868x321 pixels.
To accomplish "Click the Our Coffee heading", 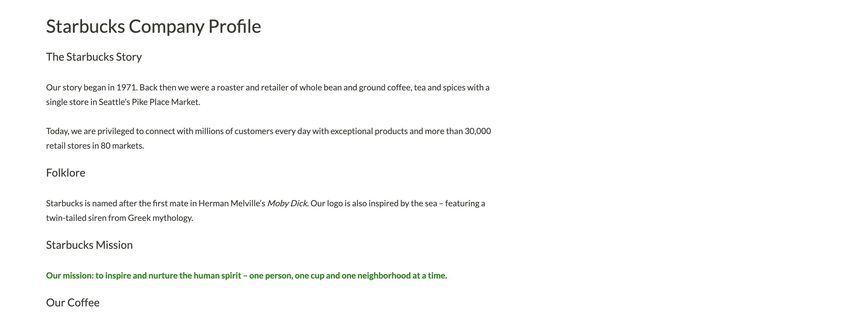I will [x=73, y=302].
